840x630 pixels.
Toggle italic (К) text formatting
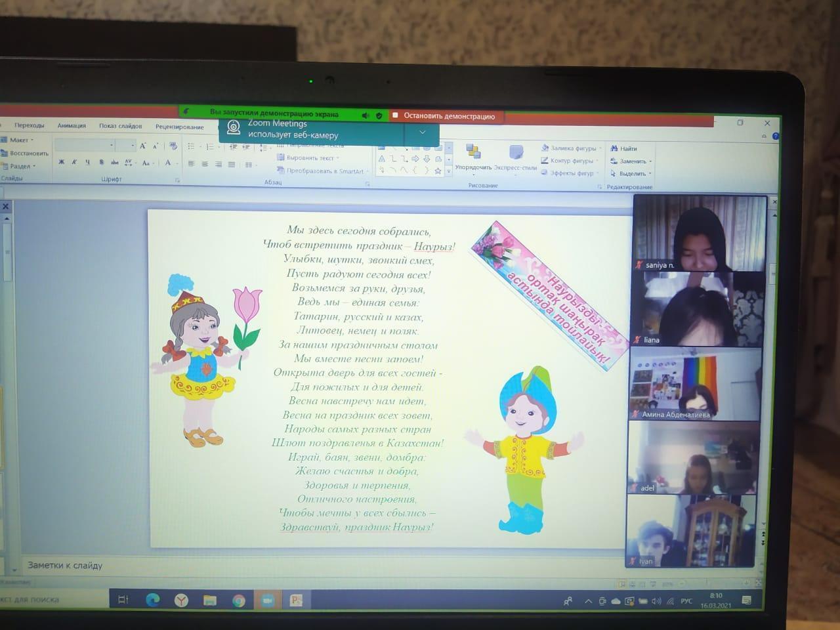click(74, 162)
